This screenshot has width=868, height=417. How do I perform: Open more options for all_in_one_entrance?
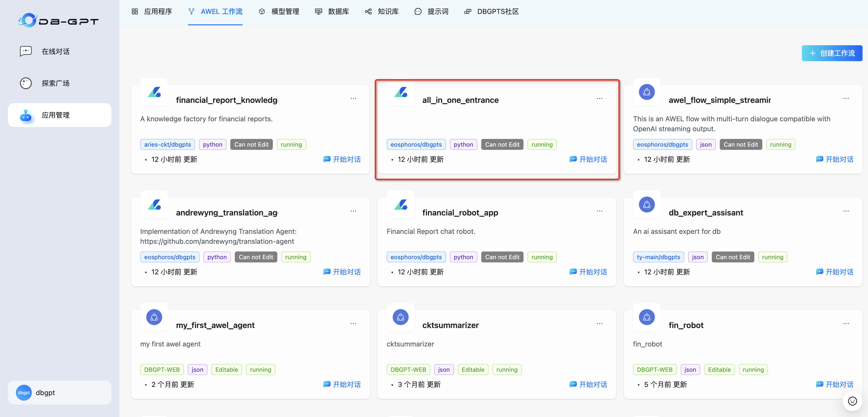pyautogui.click(x=599, y=99)
